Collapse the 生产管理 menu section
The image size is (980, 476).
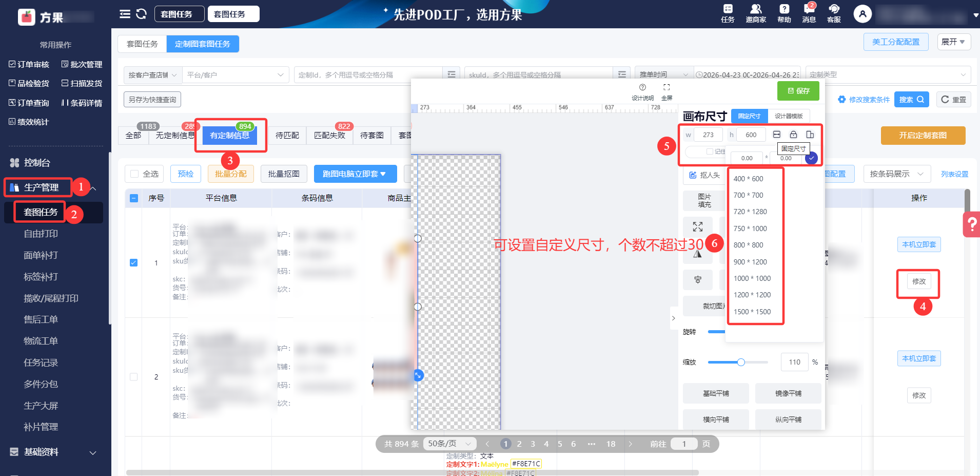pyautogui.click(x=93, y=188)
